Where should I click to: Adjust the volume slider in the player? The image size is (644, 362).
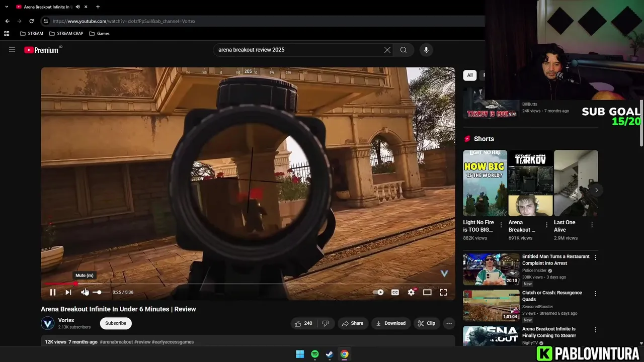[100, 292]
